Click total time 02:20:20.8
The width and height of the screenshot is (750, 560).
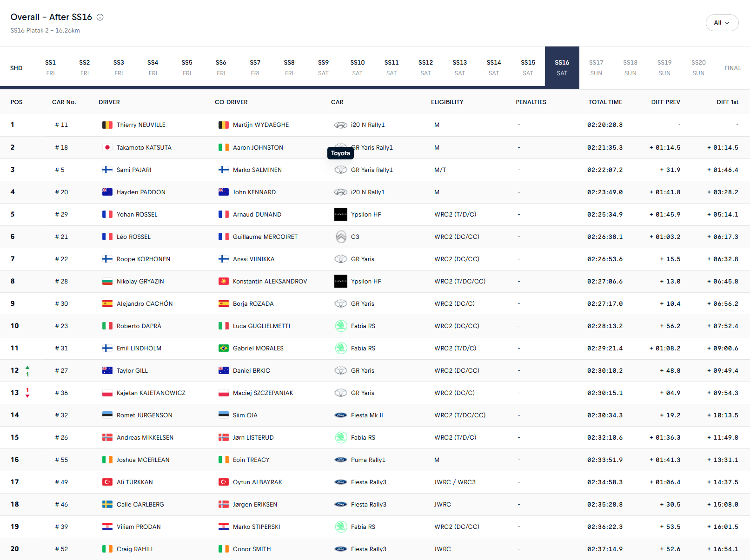tap(605, 125)
